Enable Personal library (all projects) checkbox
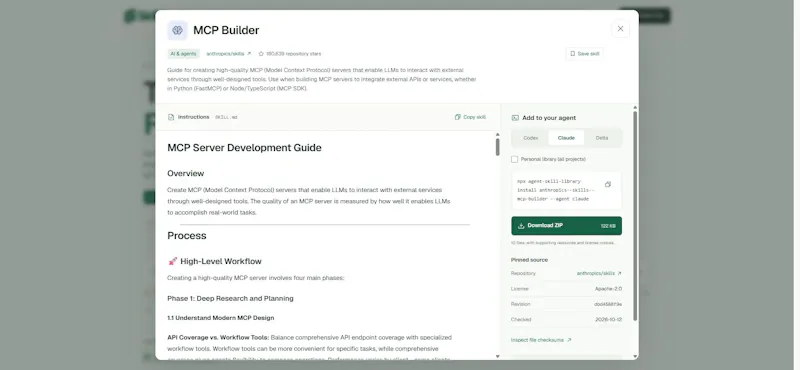The image size is (800, 370). (x=514, y=159)
